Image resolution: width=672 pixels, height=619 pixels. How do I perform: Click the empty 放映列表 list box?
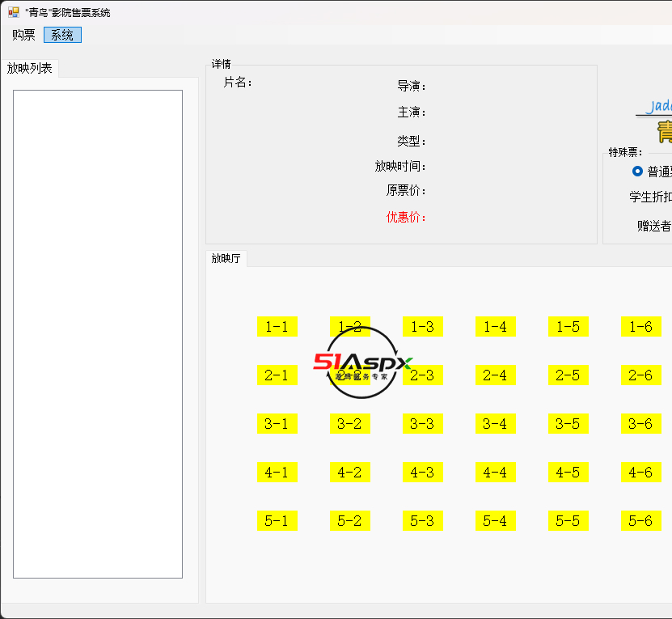[98, 334]
